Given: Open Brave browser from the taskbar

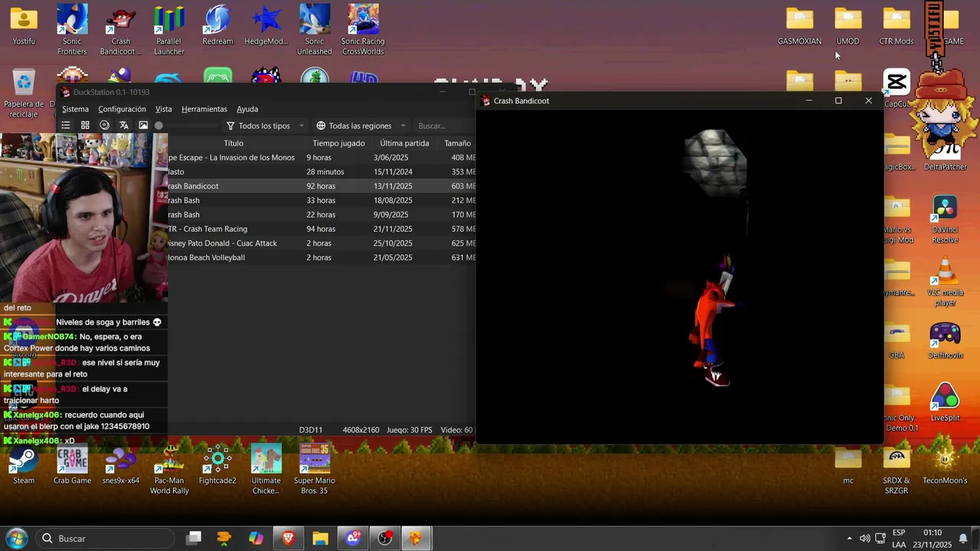Looking at the screenshot, I should [288, 538].
